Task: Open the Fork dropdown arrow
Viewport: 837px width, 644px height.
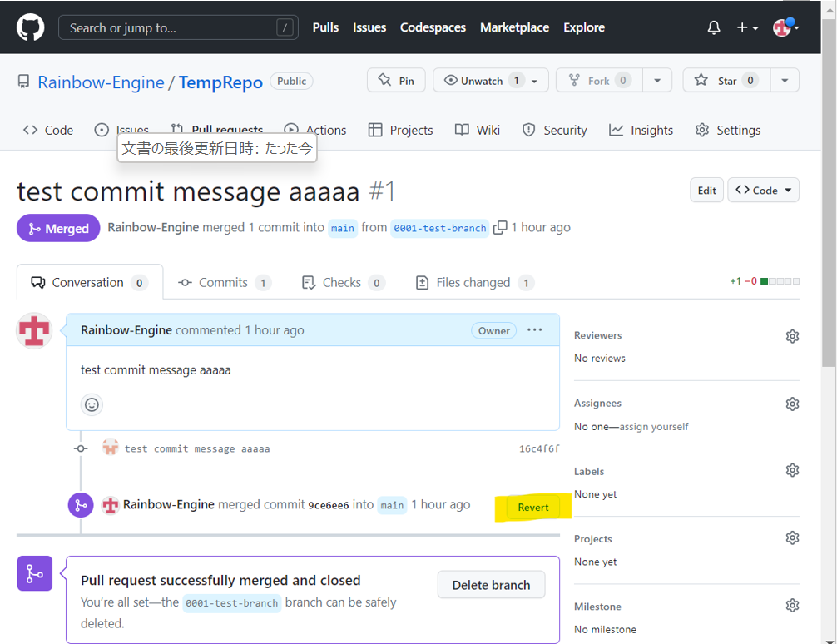Action: [x=657, y=81]
